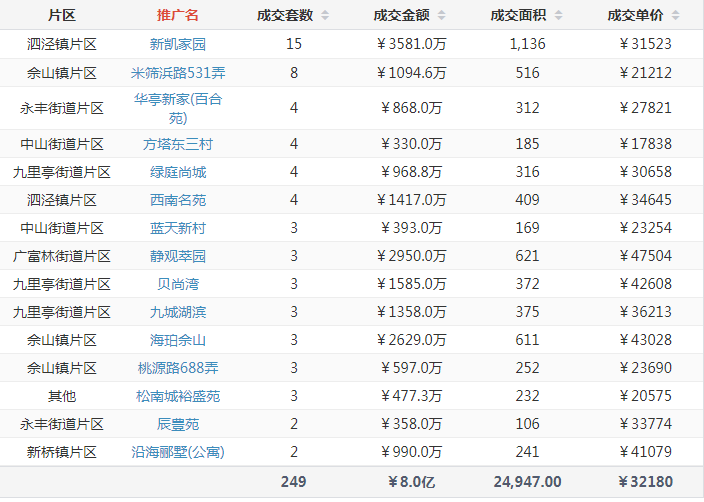Click the 新桥镇片区 cell

[x=62, y=452]
